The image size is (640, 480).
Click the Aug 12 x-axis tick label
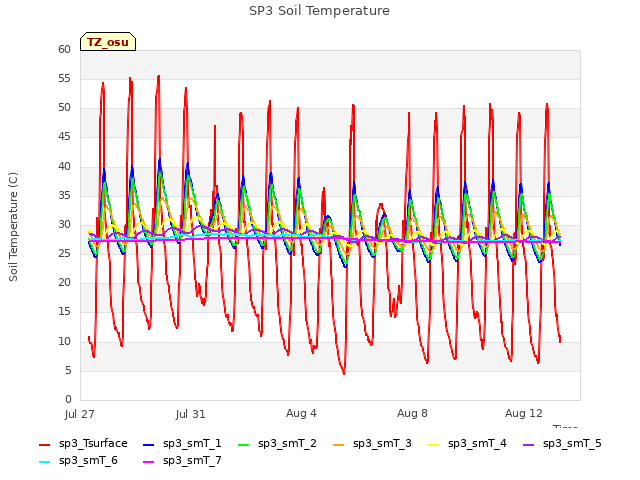point(524,413)
